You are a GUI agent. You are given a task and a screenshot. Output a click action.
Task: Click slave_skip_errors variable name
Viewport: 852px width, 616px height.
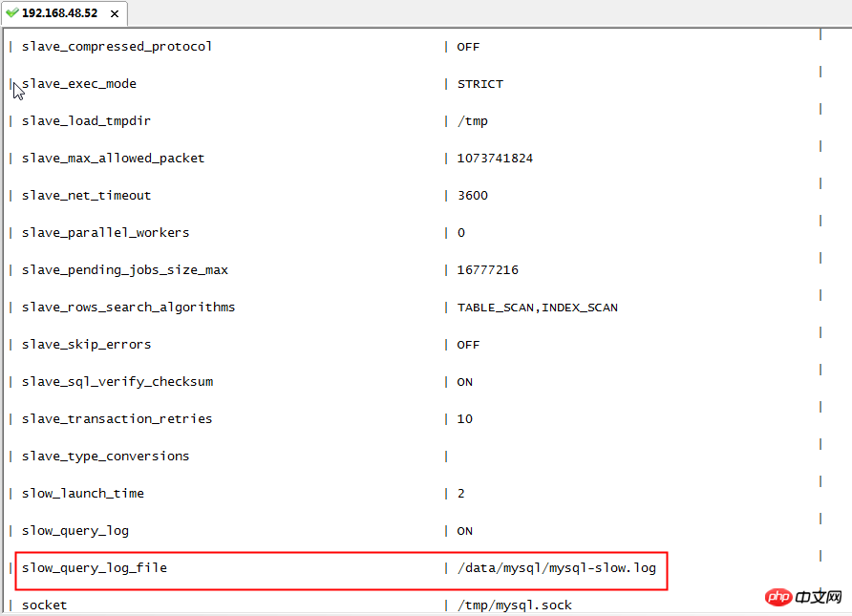(x=86, y=345)
